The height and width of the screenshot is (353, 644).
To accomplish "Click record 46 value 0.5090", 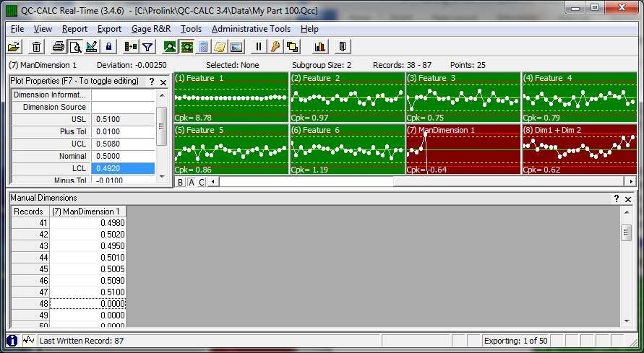I will click(x=88, y=281).
